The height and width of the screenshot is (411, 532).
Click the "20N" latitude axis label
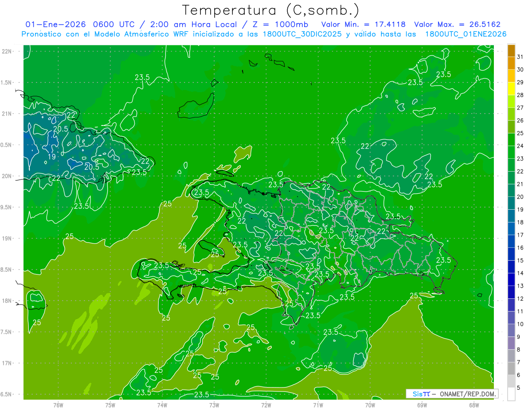(7, 176)
